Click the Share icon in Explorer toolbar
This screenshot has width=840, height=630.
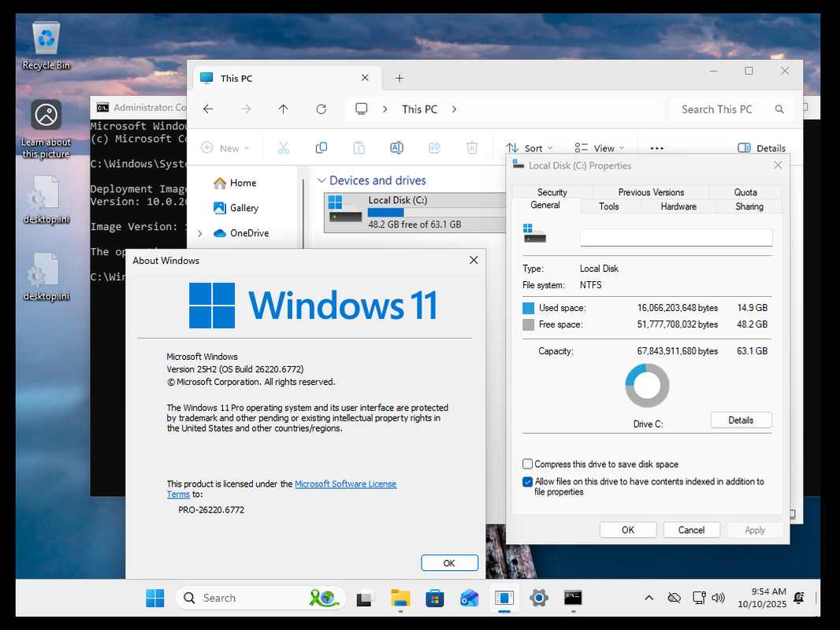[434, 148]
